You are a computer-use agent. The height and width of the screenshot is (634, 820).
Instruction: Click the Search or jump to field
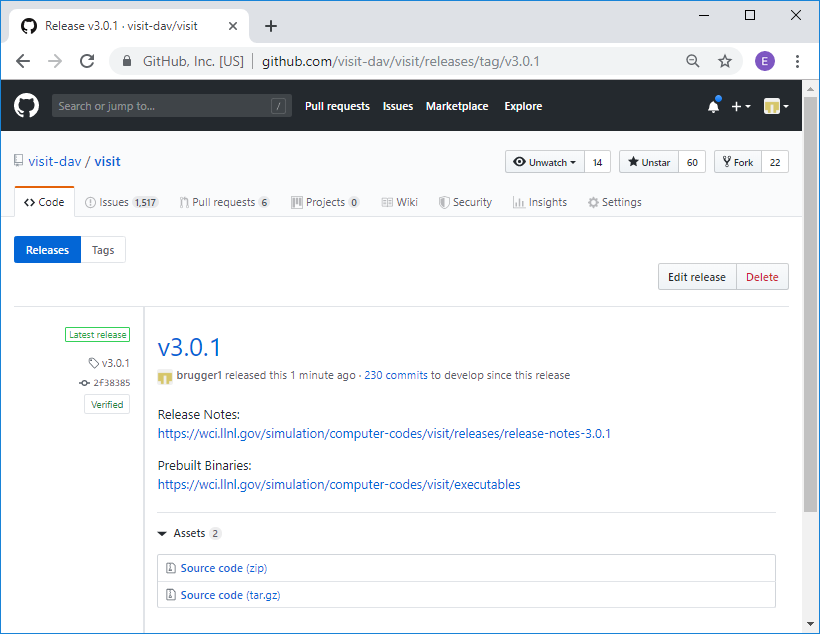point(172,106)
